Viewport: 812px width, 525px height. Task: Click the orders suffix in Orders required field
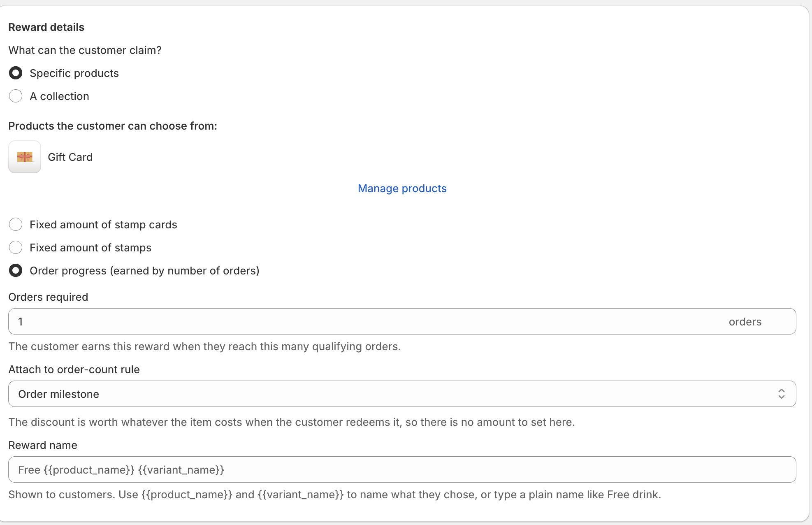point(745,322)
